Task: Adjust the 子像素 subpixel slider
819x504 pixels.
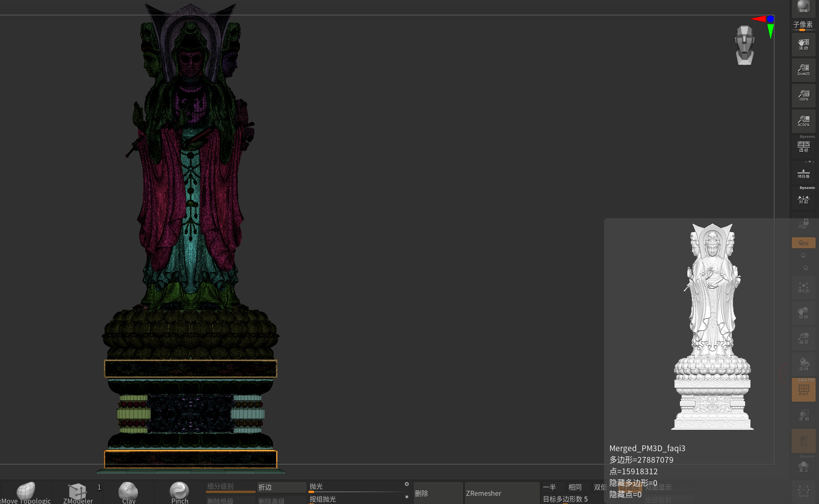Action: tap(803, 26)
